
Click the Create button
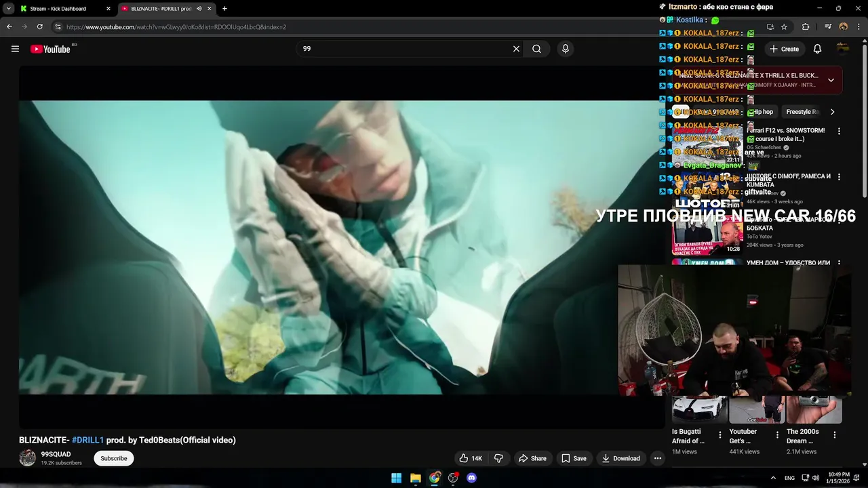(785, 49)
